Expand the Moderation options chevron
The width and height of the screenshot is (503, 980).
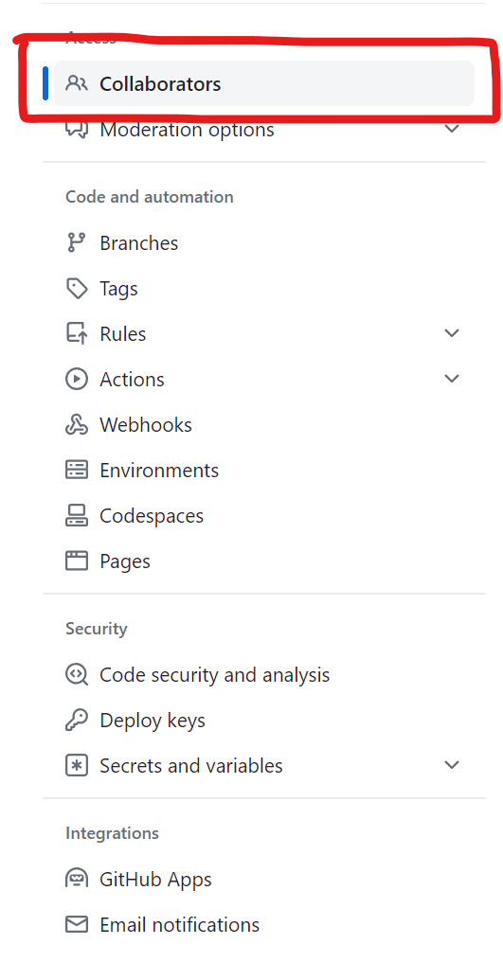pos(452,130)
